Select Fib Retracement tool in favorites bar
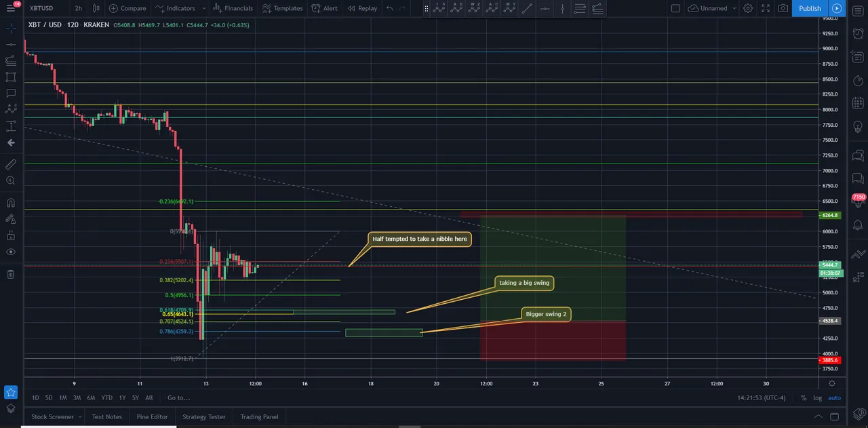The width and height of the screenshot is (868, 428). [580, 8]
